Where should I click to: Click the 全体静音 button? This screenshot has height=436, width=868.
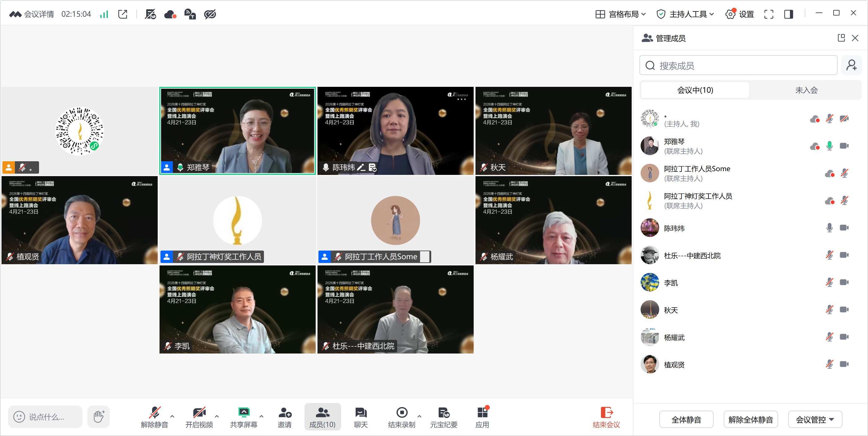[x=686, y=420]
